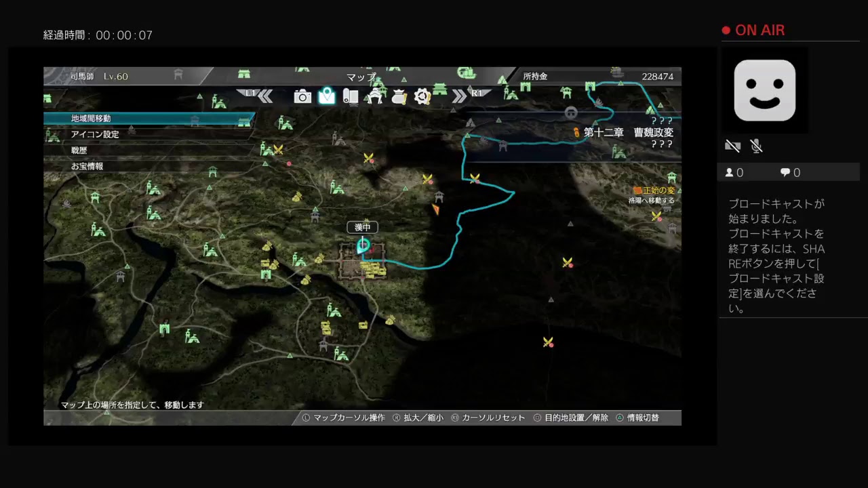Go to previous menu with L1 arrow
Viewport: 868px width, 488px height.
coord(258,96)
